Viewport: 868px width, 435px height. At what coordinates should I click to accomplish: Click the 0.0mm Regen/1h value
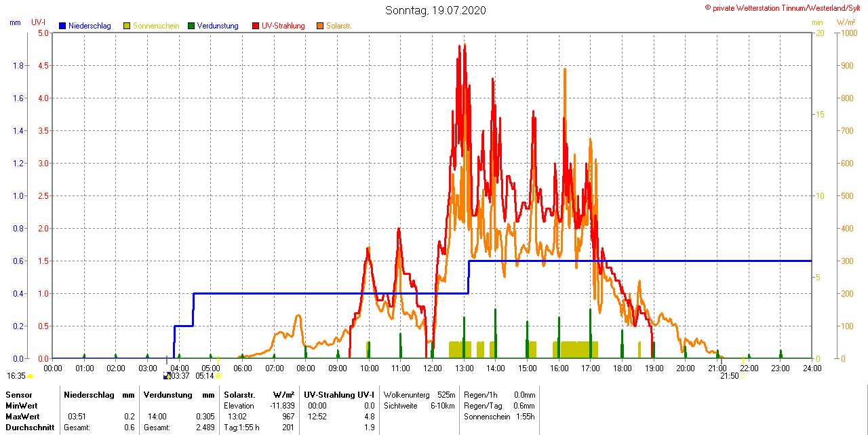tap(525, 395)
